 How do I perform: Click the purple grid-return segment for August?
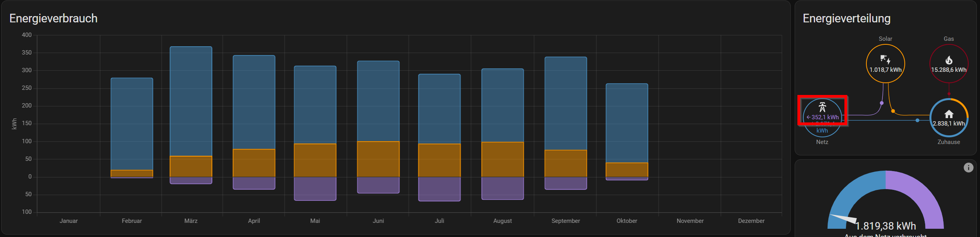pos(502,188)
